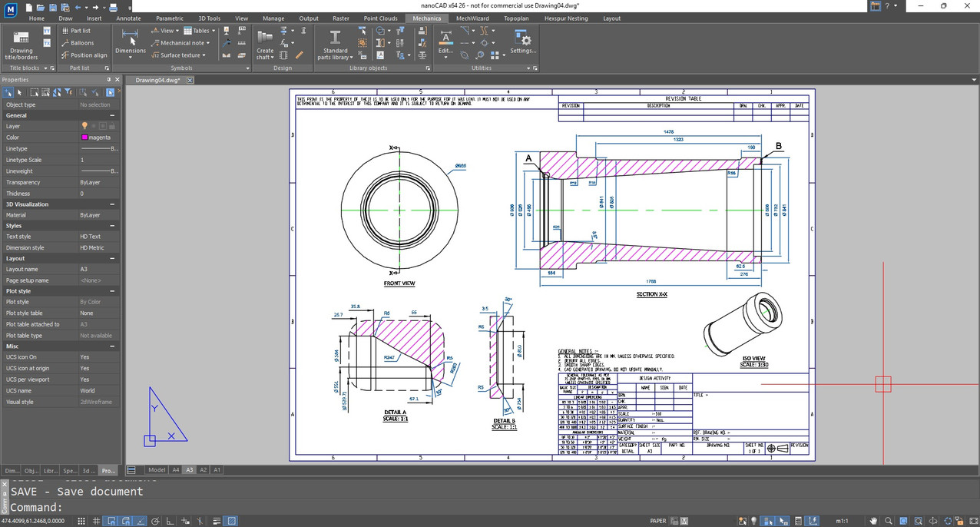The image size is (980, 527).
Task: Click the New document icon
Action: [28, 6]
